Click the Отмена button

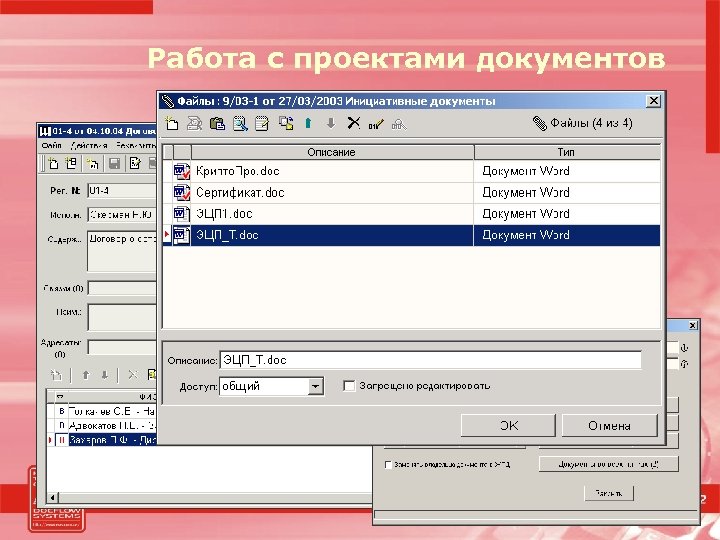click(609, 426)
